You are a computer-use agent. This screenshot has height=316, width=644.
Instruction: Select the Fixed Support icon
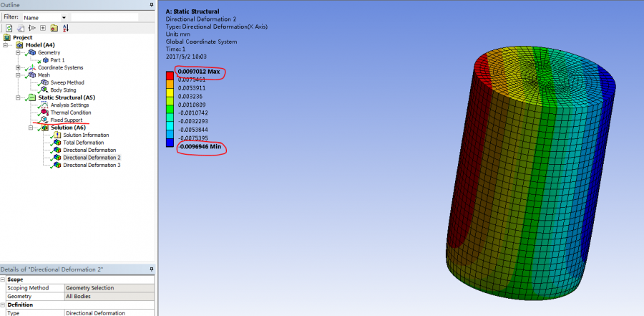coord(45,120)
